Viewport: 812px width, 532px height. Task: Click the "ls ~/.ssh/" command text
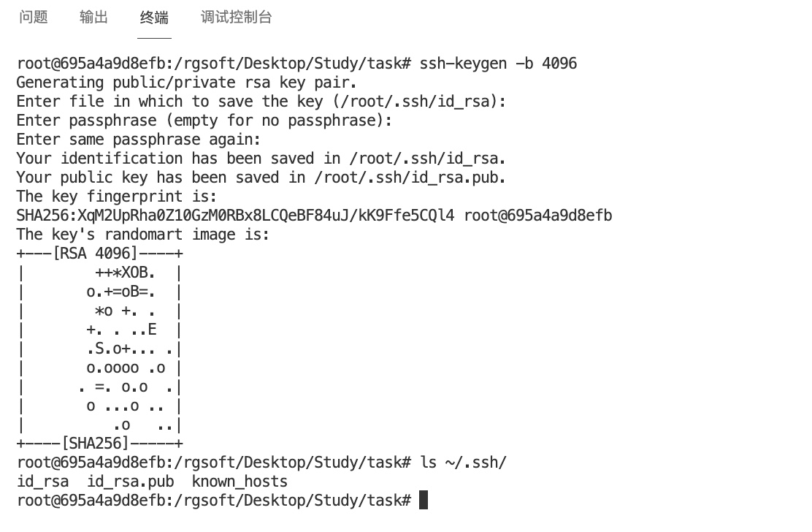point(463,463)
